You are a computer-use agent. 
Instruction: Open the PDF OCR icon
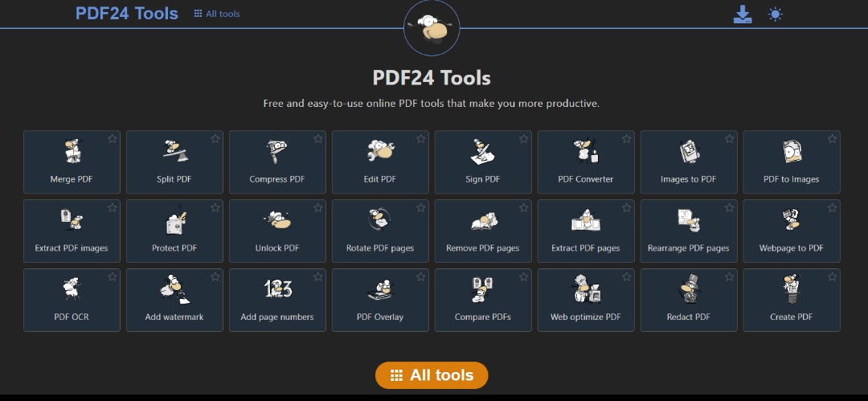(x=72, y=288)
